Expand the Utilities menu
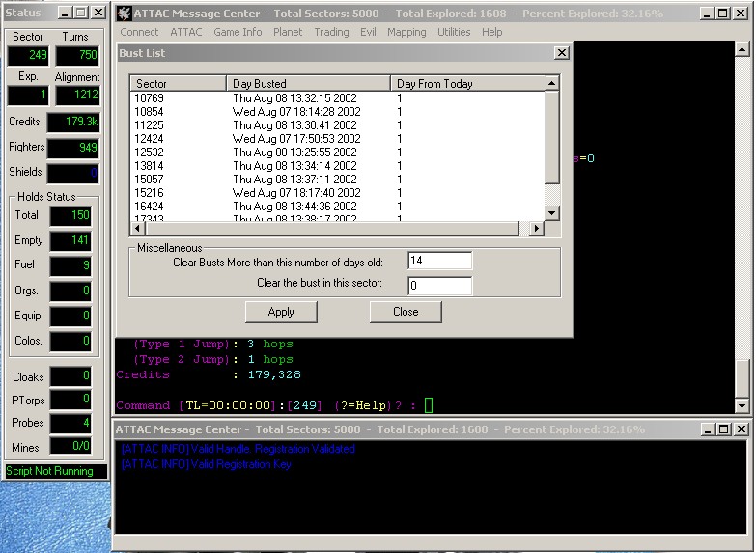The height and width of the screenshot is (553, 756). click(454, 32)
